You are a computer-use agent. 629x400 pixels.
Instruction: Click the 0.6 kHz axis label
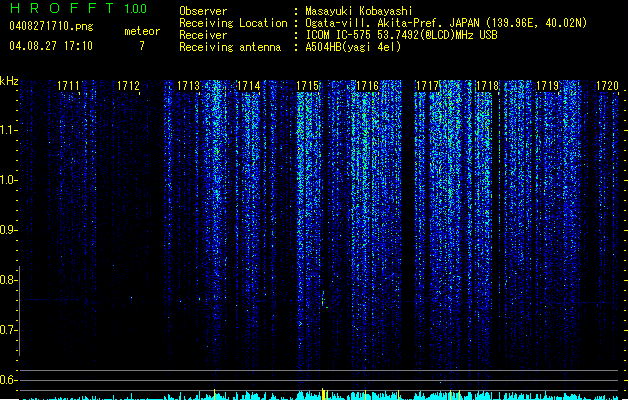(x=8, y=380)
